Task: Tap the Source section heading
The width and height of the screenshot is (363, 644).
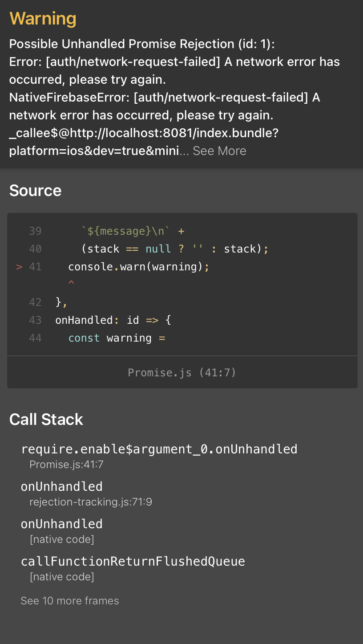Action: pyautogui.click(x=35, y=190)
